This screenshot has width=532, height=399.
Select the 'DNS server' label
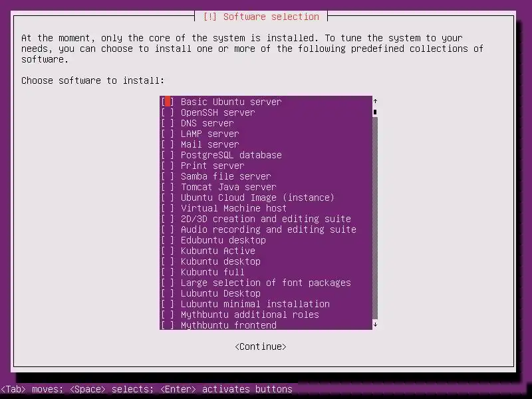tap(207, 123)
